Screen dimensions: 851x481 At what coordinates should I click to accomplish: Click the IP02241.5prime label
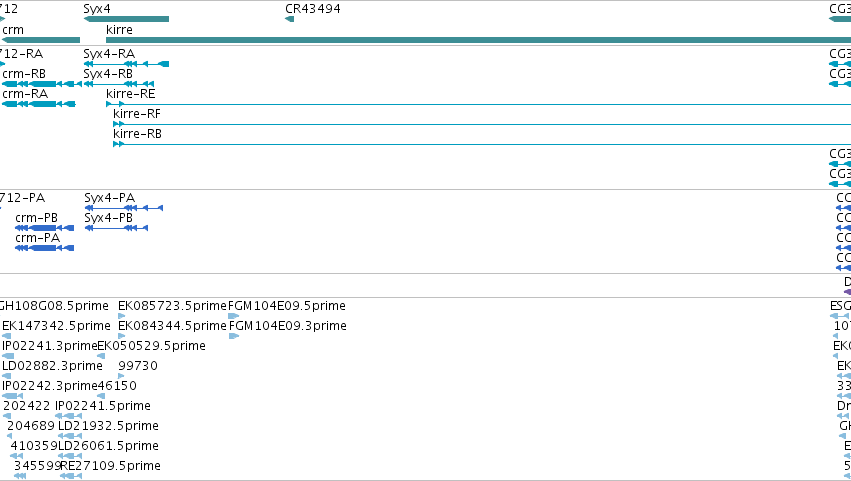(103, 406)
